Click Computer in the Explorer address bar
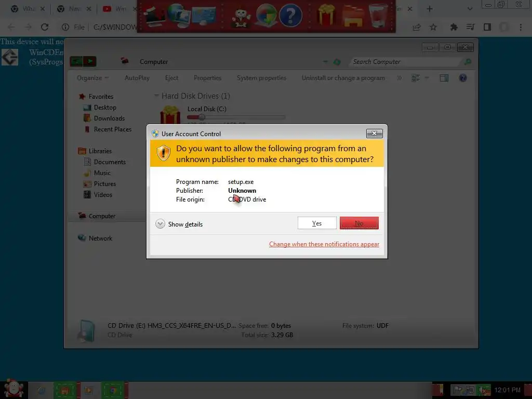The width and height of the screenshot is (532, 399). [x=154, y=62]
